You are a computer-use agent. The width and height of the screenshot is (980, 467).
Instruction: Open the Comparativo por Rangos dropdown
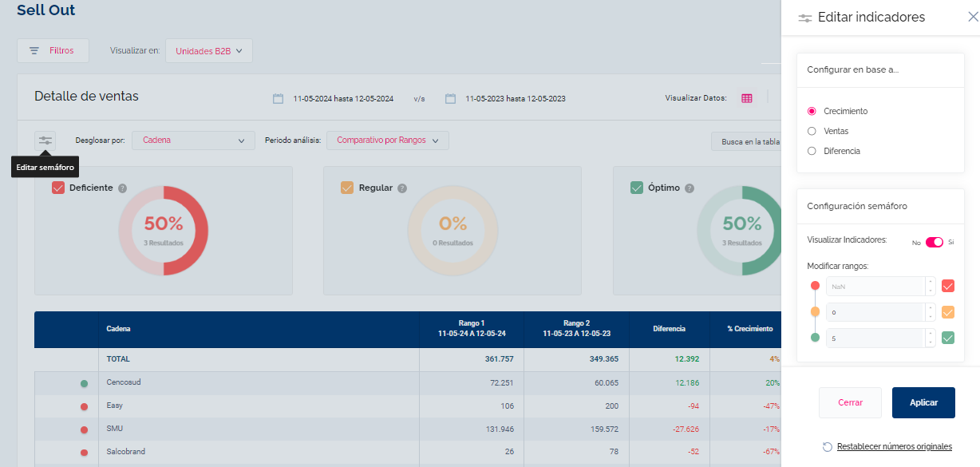pyautogui.click(x=387, y=140)
